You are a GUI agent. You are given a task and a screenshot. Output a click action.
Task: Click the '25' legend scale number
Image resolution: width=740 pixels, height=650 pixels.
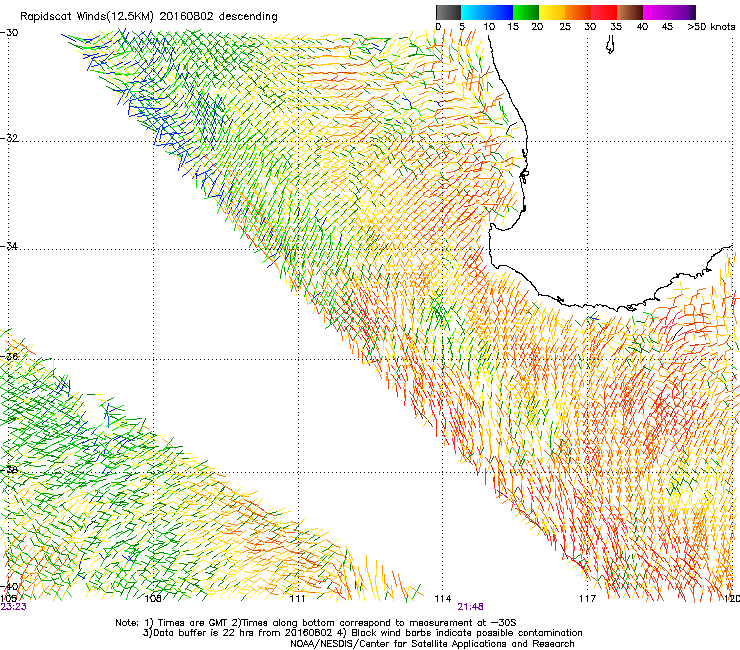[565, 27]
